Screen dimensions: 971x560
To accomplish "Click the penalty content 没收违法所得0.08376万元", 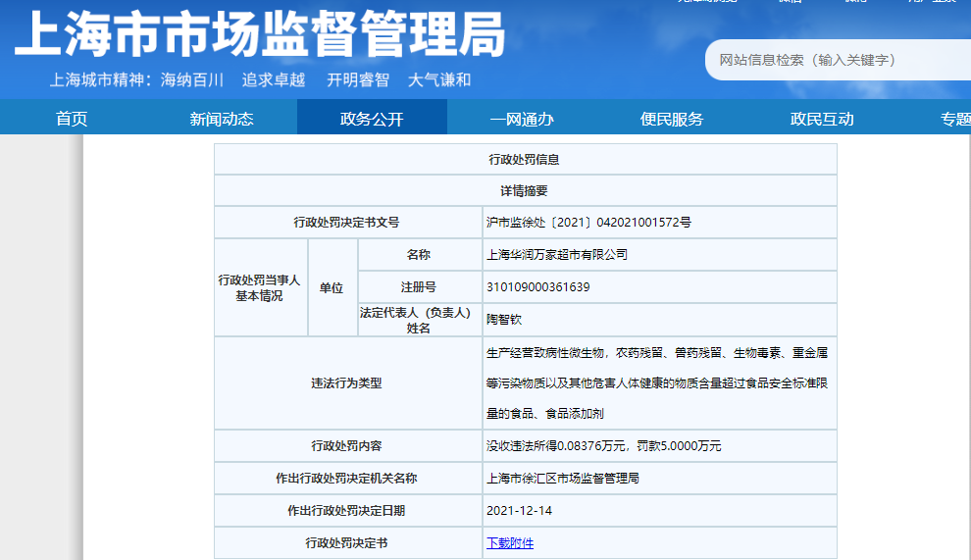I will pos(555,446).
